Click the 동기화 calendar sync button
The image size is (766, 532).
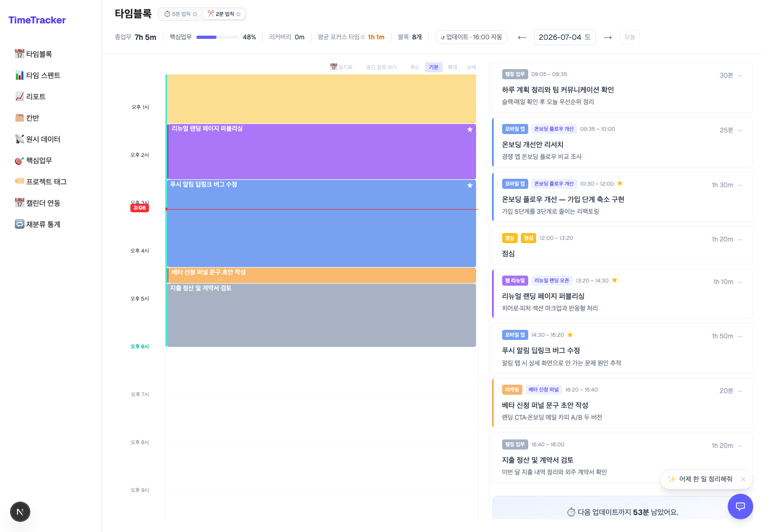click(x=342, y=67)
